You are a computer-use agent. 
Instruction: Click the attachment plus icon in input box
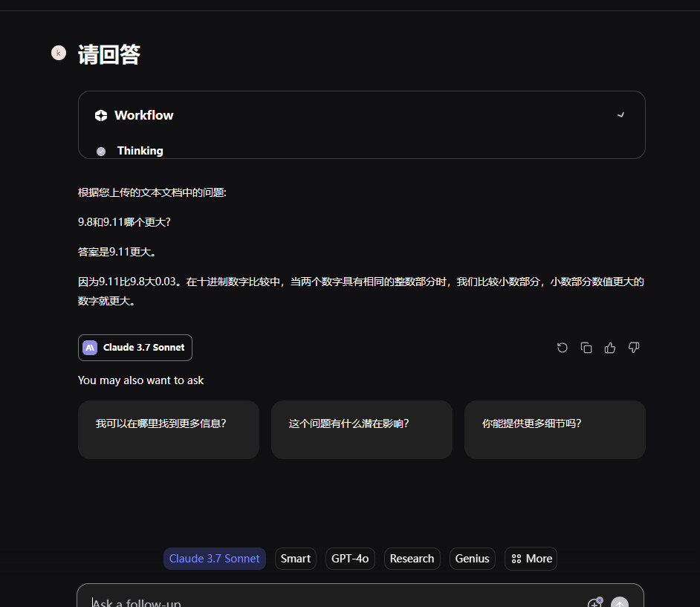pos(594,603)
